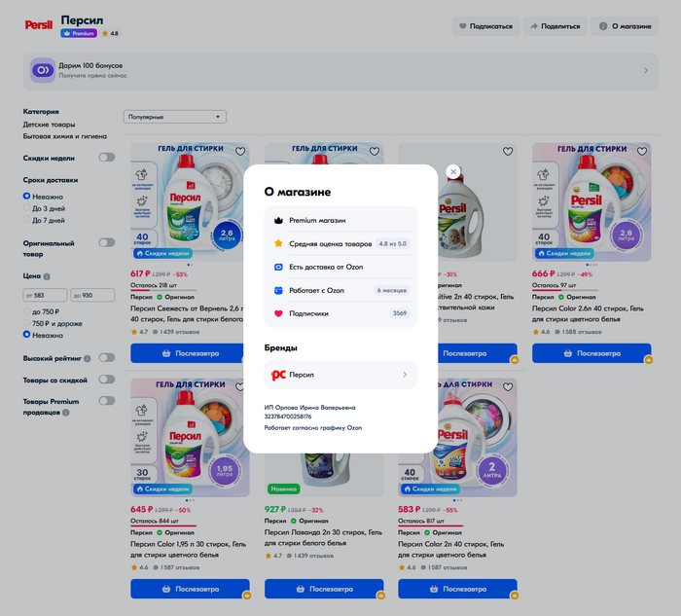681x616 pixels.
Task: Click the Ozon delivery icon in popup
Action: tap(278, 267)
